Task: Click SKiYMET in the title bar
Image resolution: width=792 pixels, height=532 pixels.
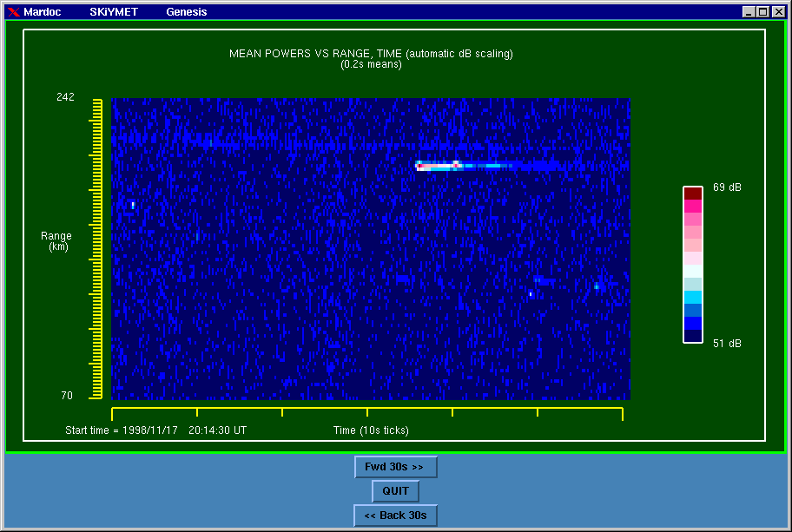Action: (114, 12)
